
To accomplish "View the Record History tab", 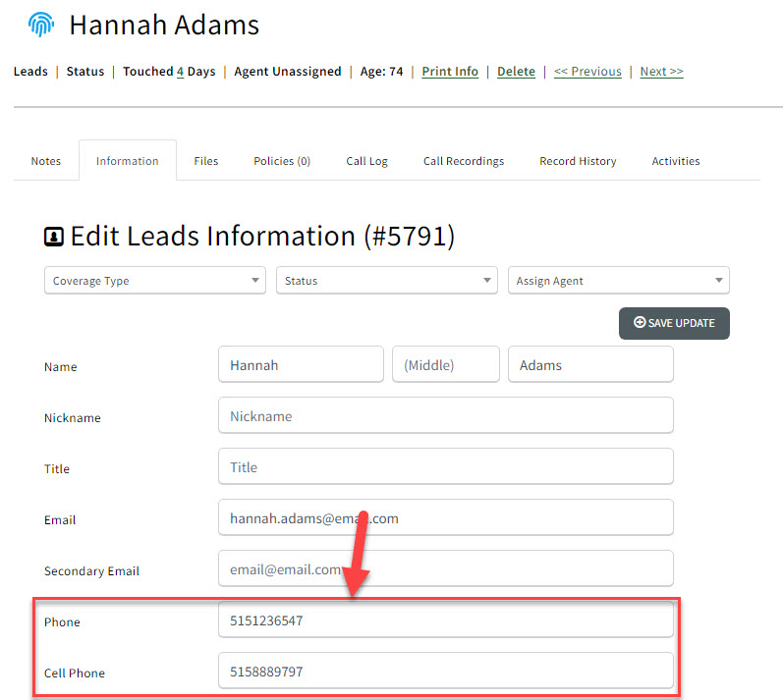I will 578,161.
